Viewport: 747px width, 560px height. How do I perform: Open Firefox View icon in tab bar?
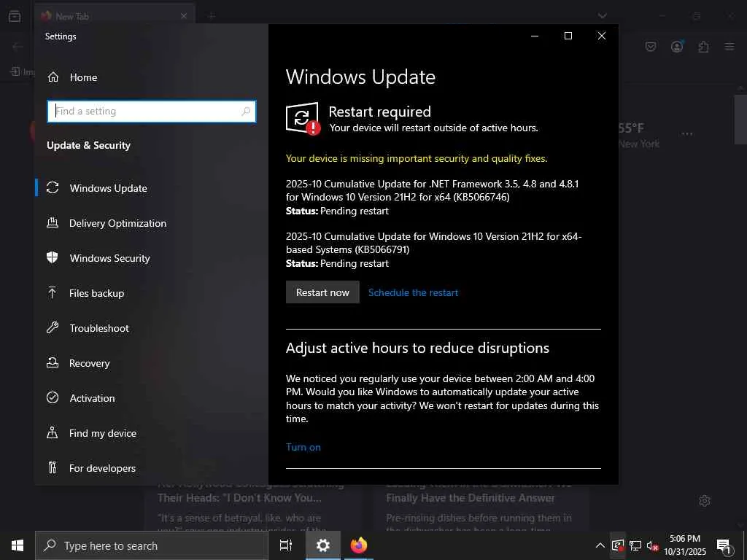click(15, 16)
